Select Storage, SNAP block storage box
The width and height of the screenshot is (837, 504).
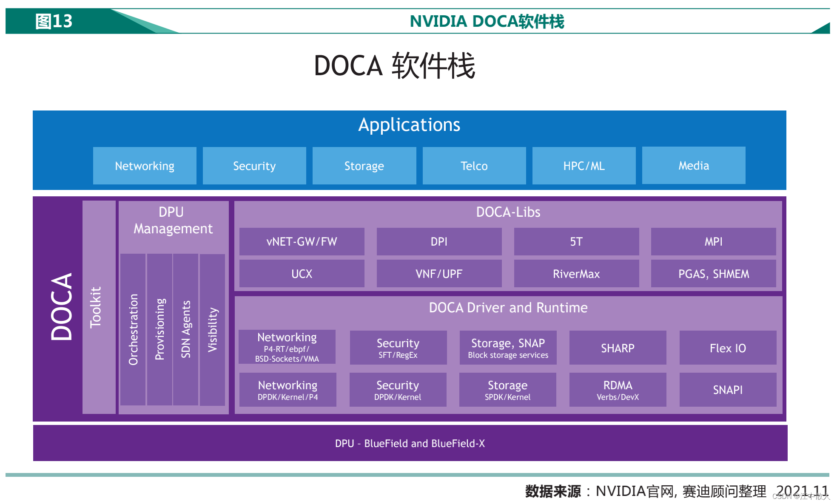click(x=508, y=348)
